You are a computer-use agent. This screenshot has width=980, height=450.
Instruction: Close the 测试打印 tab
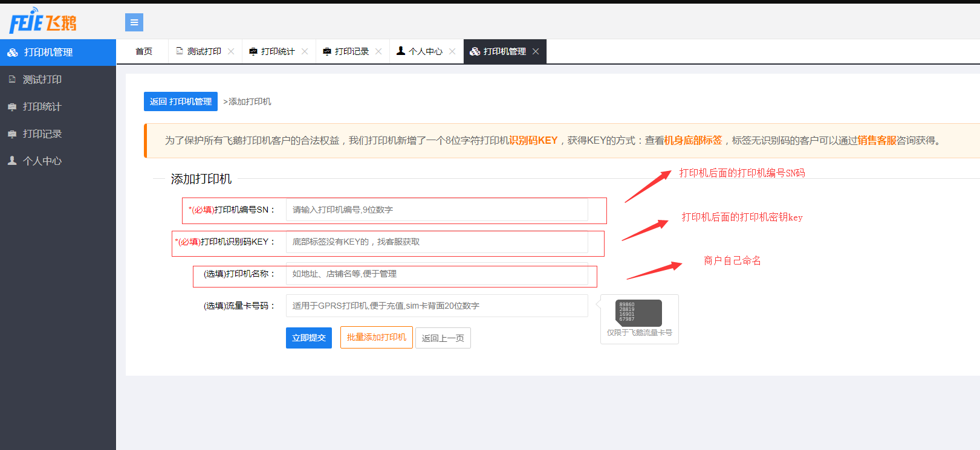[x=231, y=51]
